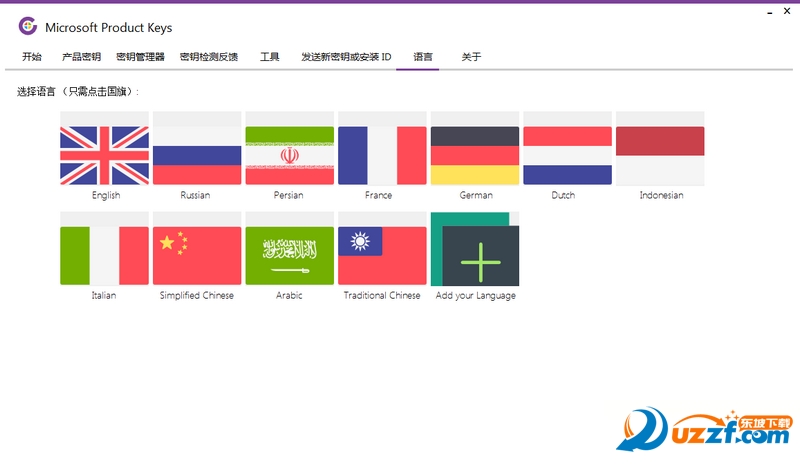800x468 pixels.
Task: Choose the Italian flag
Action: click(105, 256)
